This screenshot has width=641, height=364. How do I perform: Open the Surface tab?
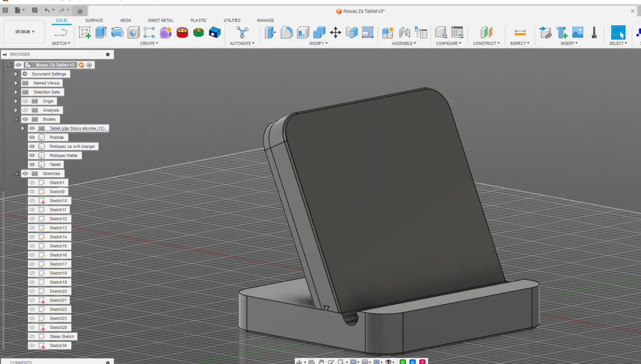[94, 20]
